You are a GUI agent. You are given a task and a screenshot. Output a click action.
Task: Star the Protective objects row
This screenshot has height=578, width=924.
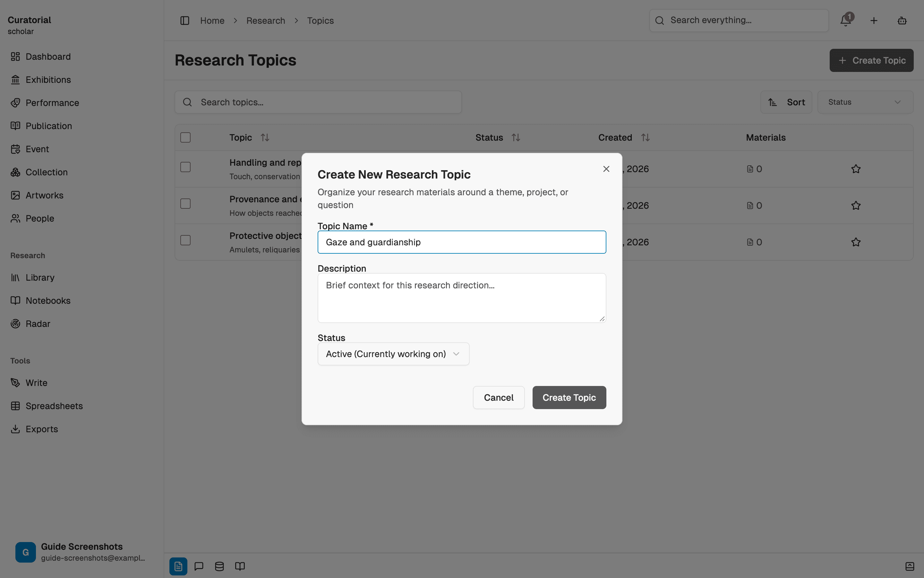click(x=856, y=242)
